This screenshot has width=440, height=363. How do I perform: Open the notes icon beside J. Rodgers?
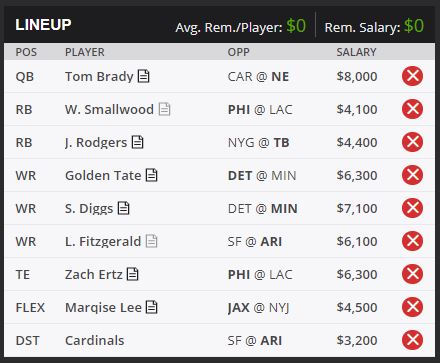click(x=137, y=142)
